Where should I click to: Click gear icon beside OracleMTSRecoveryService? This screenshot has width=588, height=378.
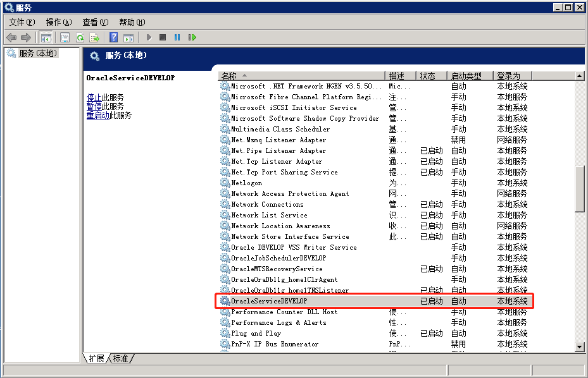pyautogui.click(x=225, y=269)
